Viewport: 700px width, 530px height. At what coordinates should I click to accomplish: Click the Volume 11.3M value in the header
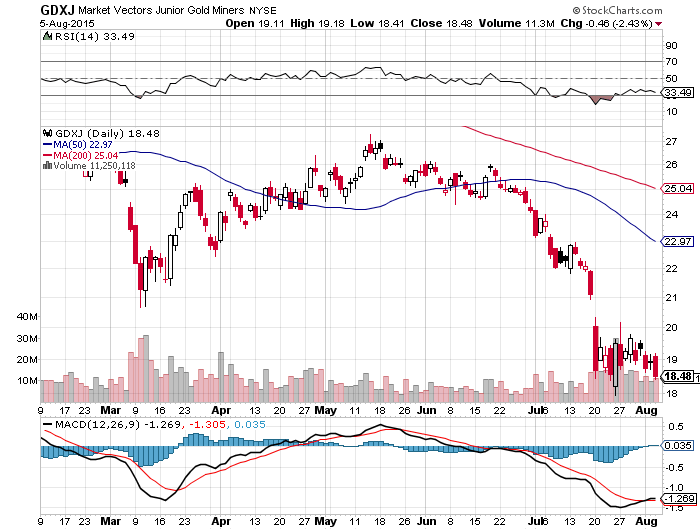pos(517,23)
